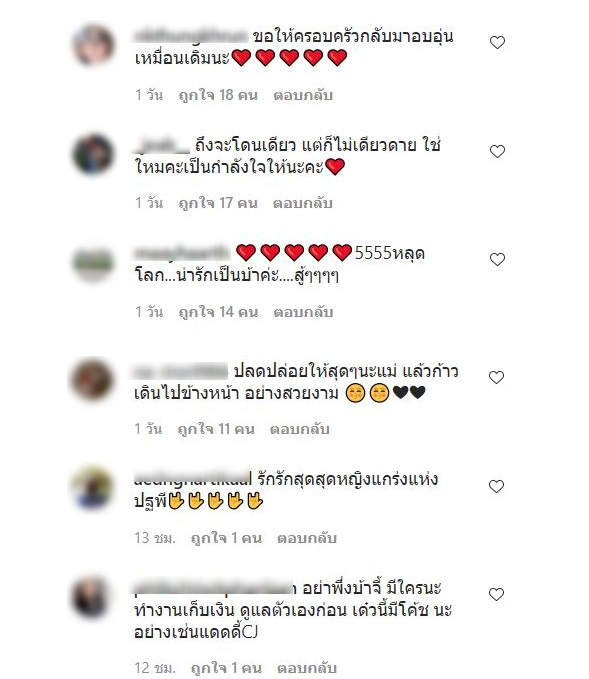Reply to the comment with 18 likes
The image size is (589, 679).
303,95
